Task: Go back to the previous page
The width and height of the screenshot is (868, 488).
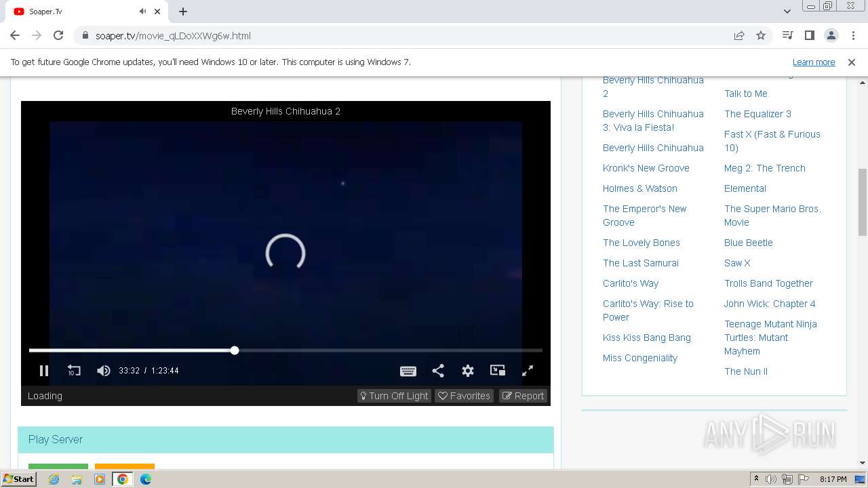Action: (x=15, y=35)
